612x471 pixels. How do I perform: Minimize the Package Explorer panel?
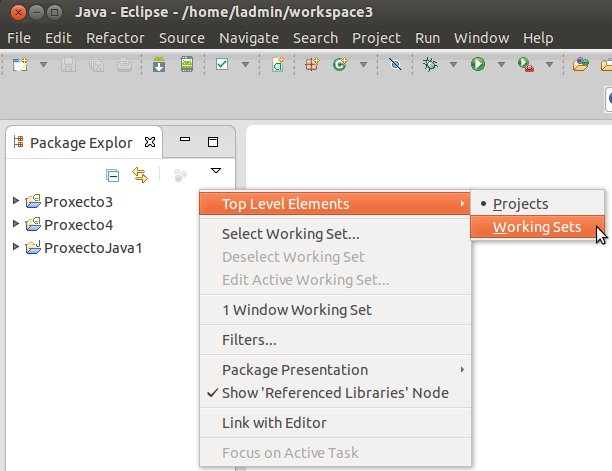click(185, 139)
